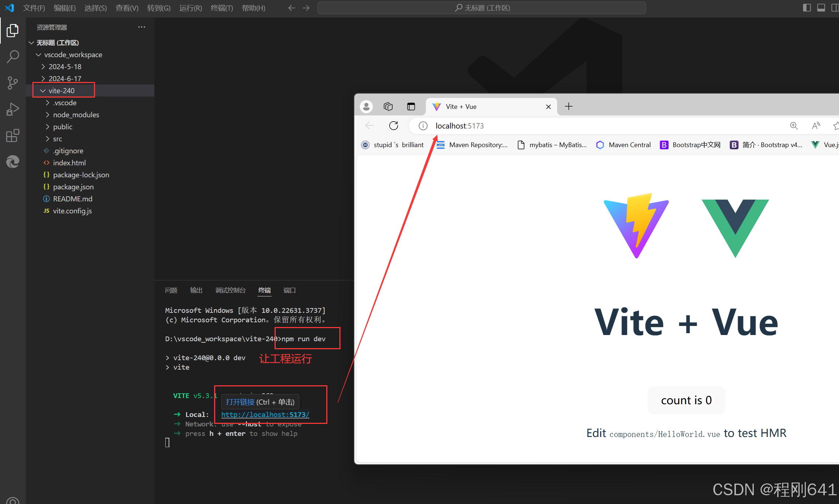839x504 pixels.
Task: Select the Edge debugging icon in activity bar
Action: 13,162
